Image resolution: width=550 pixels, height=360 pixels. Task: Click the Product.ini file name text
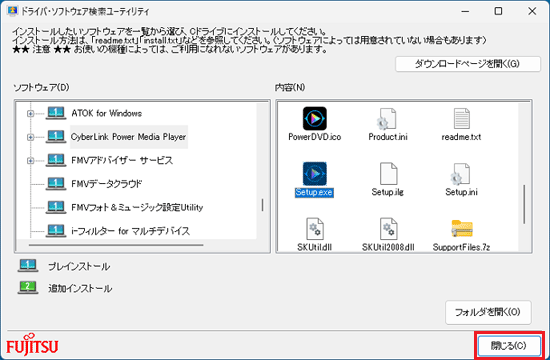(x=388, y=137)
